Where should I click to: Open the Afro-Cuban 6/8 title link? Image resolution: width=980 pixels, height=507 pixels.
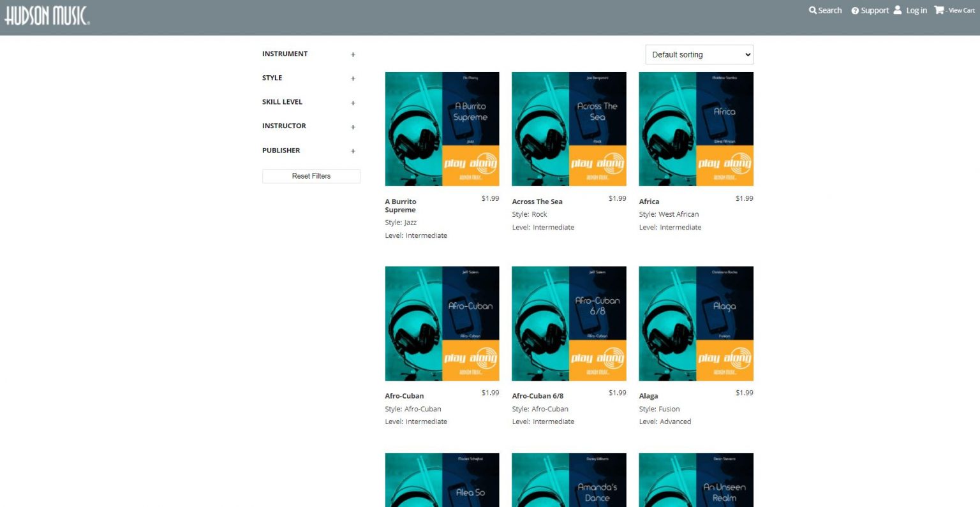pos(537,396)
